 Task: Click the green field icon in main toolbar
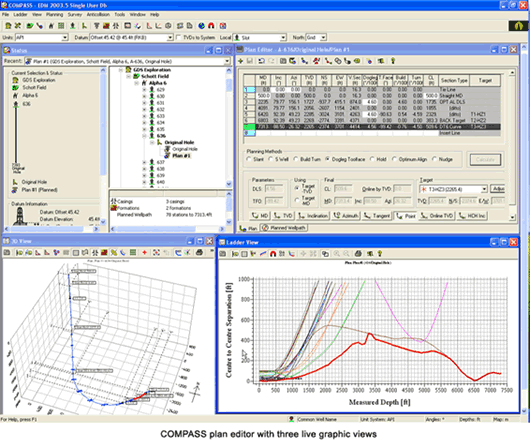point(30,26)
